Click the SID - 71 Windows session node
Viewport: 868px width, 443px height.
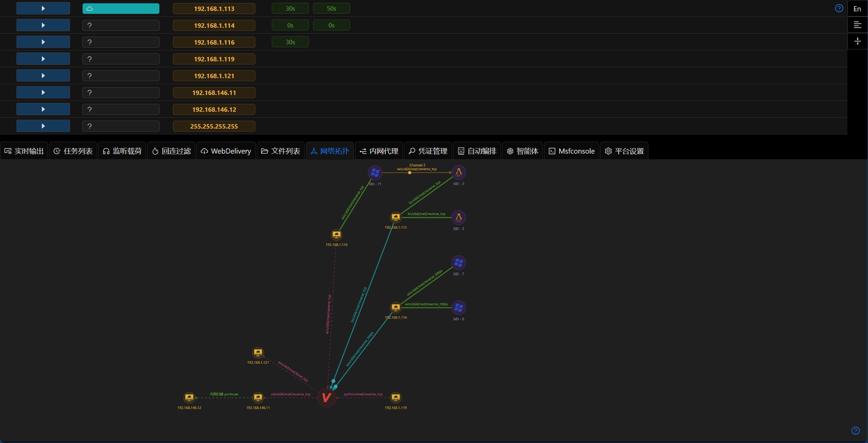375,172
